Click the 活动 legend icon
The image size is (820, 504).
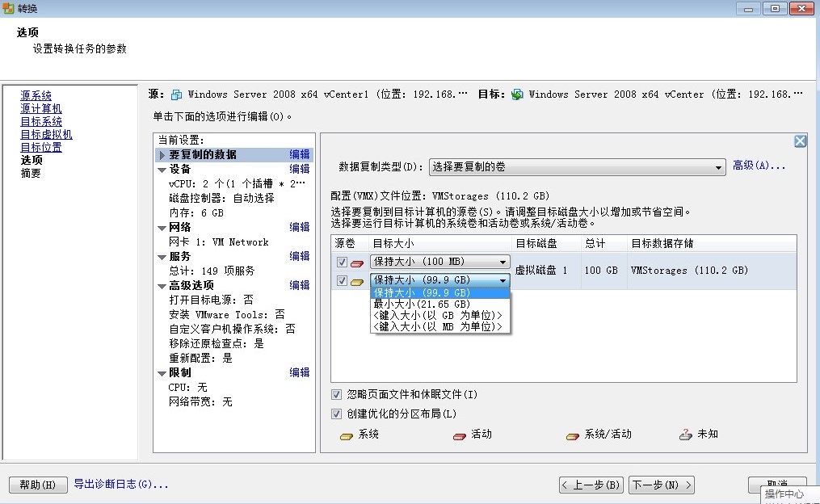point(460,435)
